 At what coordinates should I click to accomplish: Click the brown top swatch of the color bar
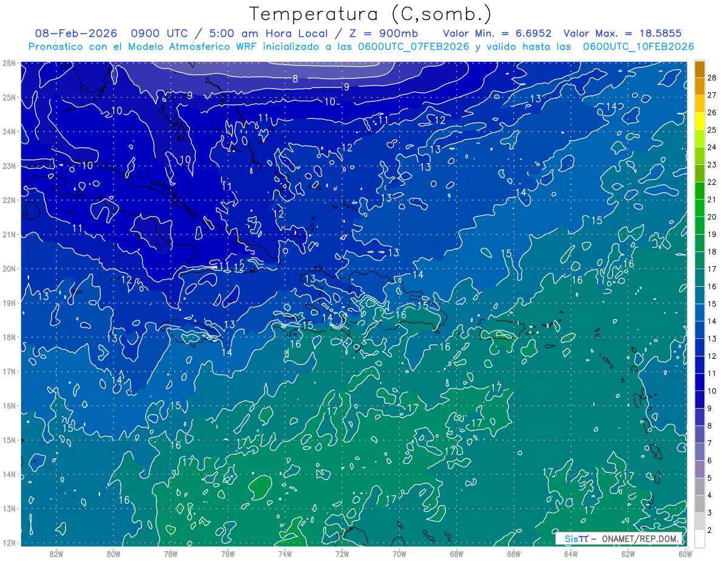point(700,69)
